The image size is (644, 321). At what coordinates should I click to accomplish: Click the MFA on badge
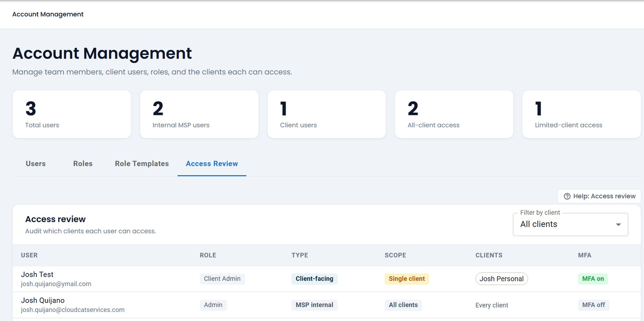pyautogui.click(x=593, y=279)
